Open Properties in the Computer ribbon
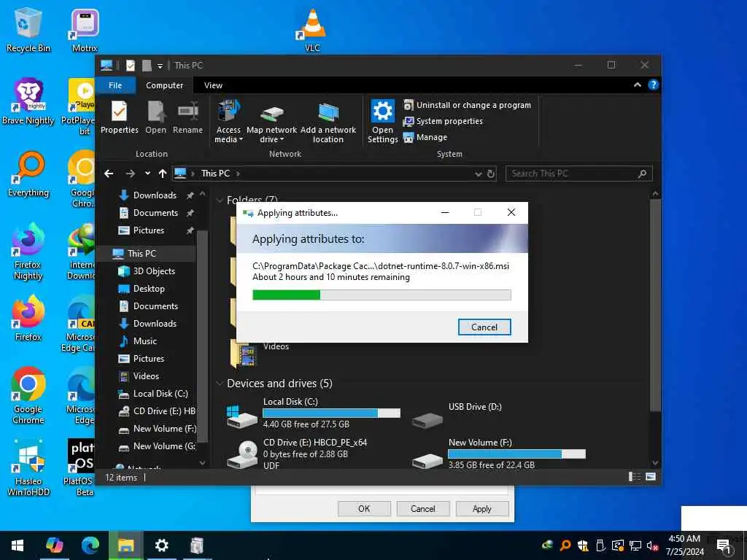 119,117
